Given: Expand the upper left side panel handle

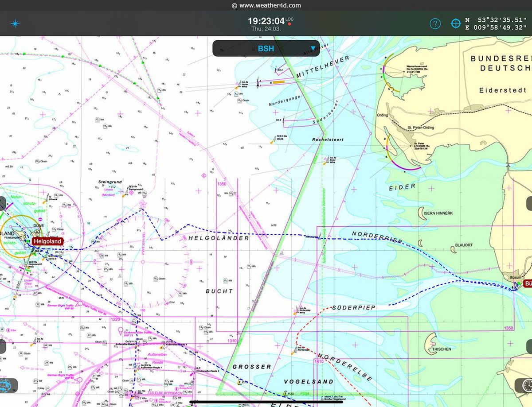Looking at the screenshot, I should tap(3, 204).
